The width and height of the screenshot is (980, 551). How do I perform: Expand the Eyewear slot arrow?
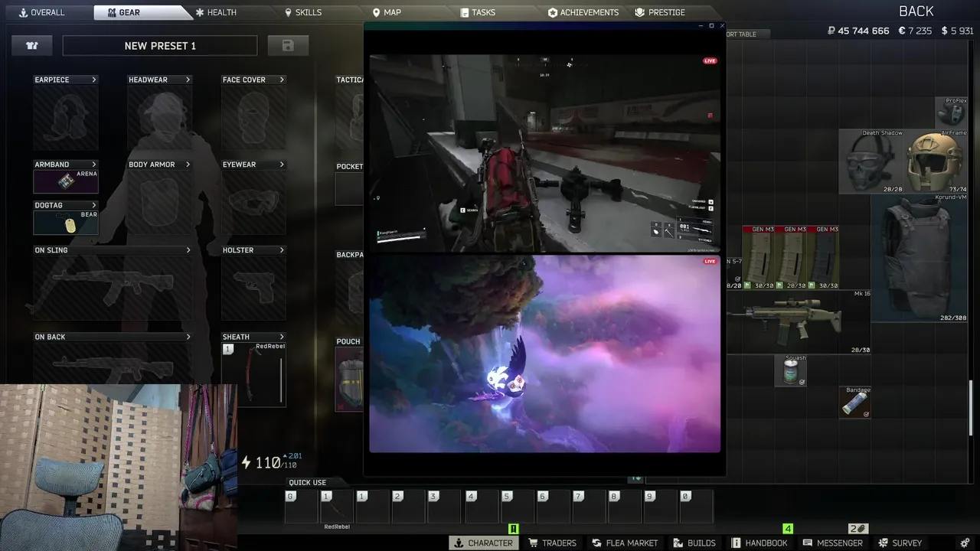tap(282, 165)
